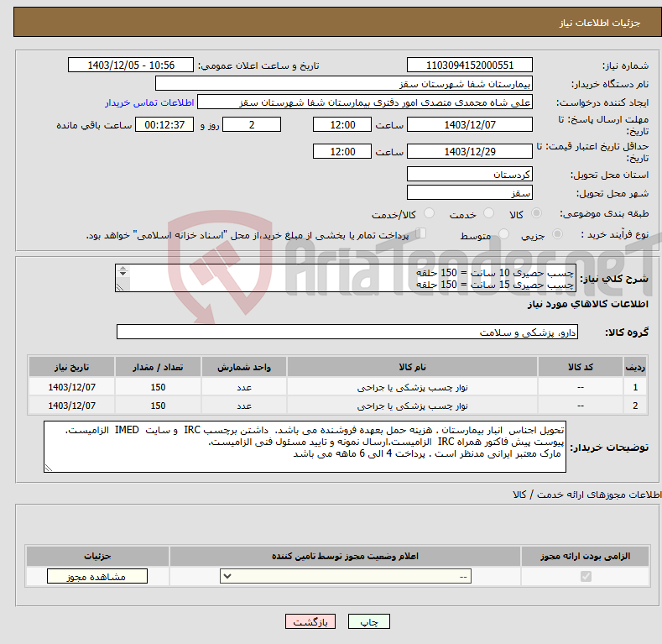
Task: Click row 1 product name cell
Action: coord(412,387)
